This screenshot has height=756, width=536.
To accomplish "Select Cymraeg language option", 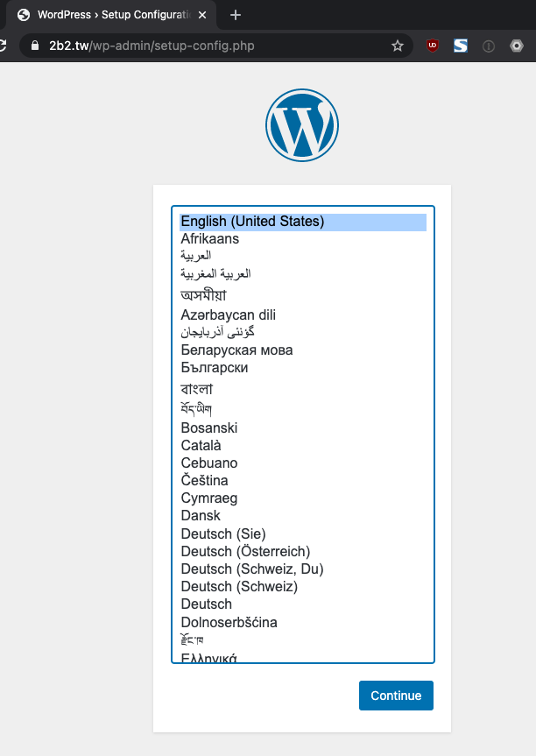I will tap(303, 498).
